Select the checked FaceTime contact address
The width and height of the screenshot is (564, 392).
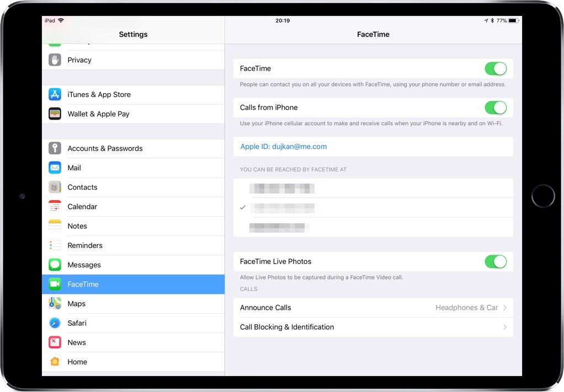(x=373, y=208)
